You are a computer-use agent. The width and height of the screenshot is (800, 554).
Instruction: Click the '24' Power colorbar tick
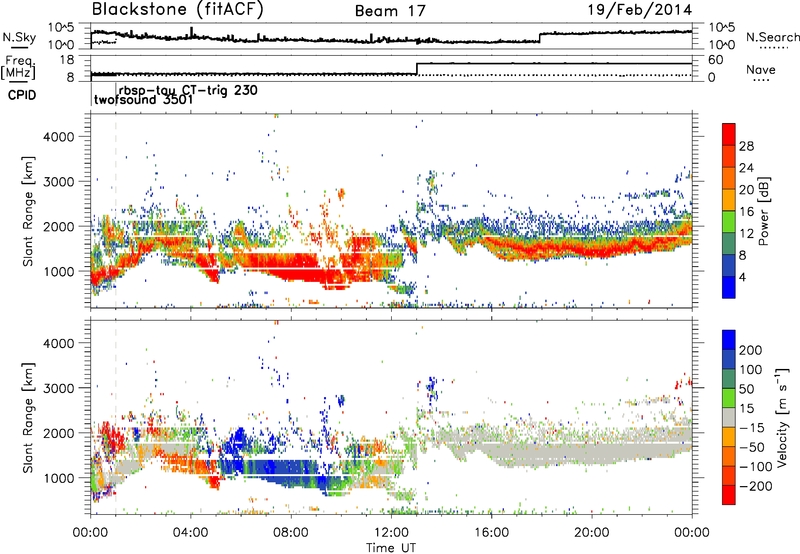tap(746, 168)
